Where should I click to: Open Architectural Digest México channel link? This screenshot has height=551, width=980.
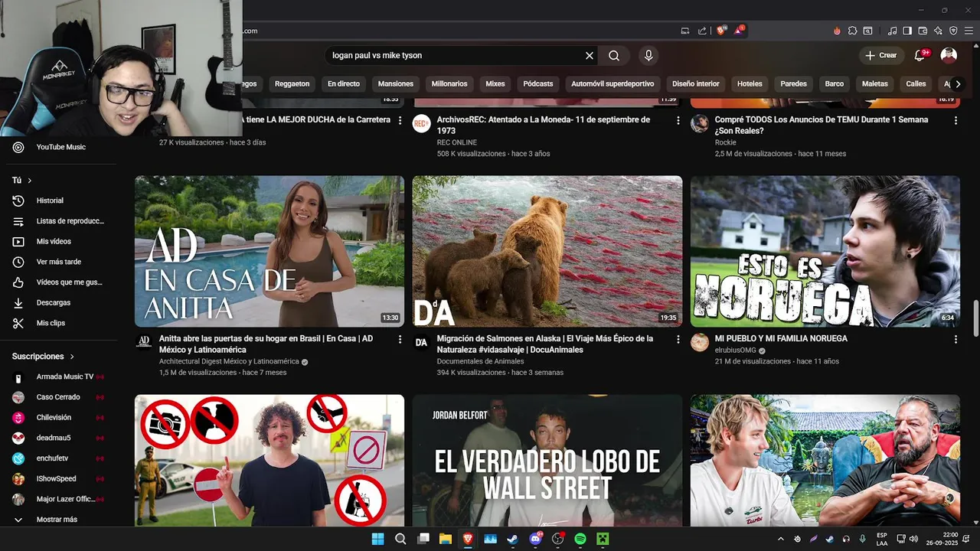point(229,361)
